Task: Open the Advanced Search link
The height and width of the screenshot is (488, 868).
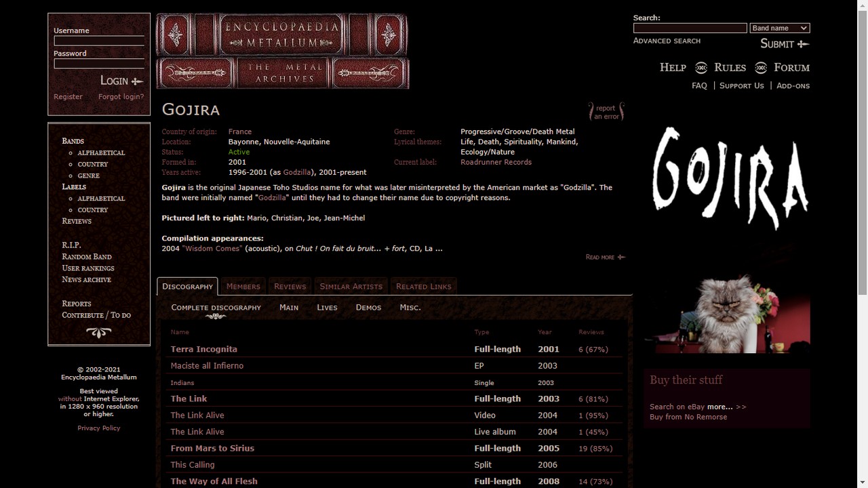Action: coord(667,41)
